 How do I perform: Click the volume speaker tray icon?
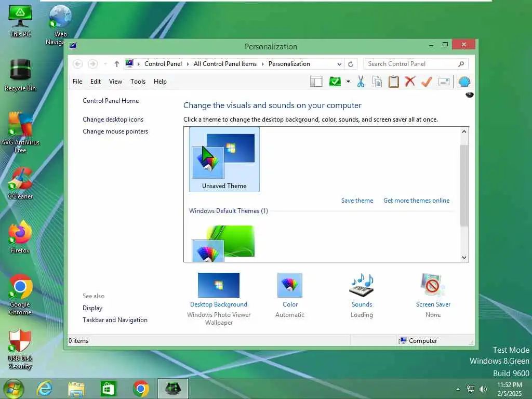point(483,389)
